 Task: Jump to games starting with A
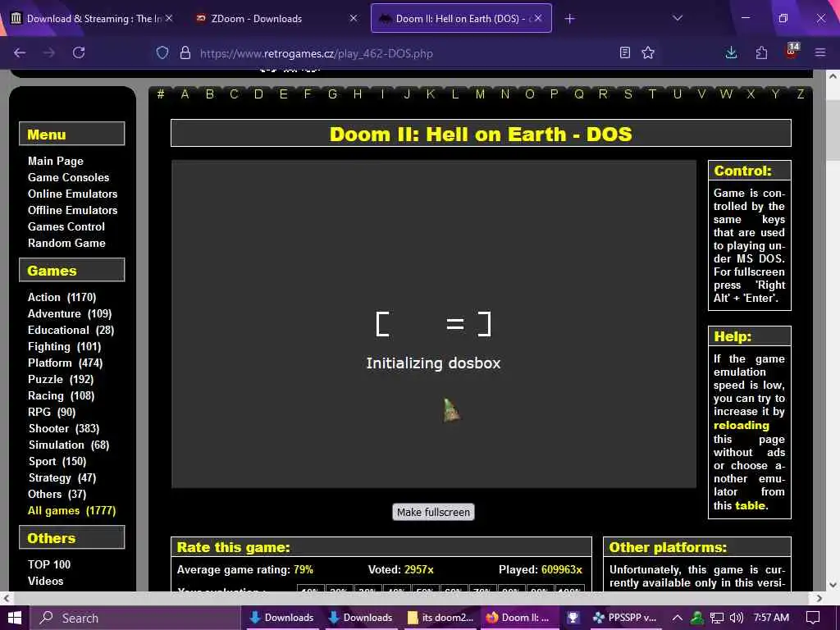coord(185,94)
